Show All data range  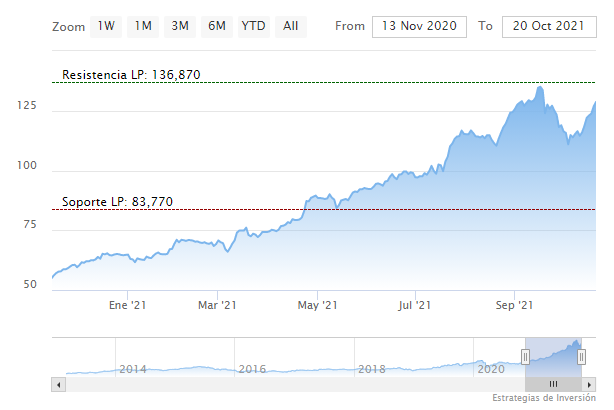click(x=290, y=26)
